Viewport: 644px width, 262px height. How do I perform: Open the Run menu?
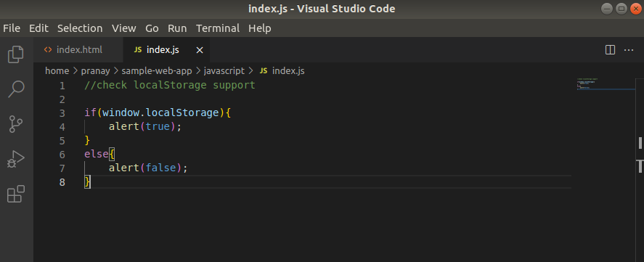tap(177, 28)
